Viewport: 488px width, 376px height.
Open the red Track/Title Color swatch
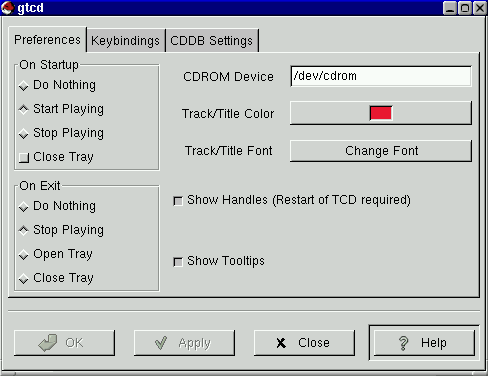381,113
